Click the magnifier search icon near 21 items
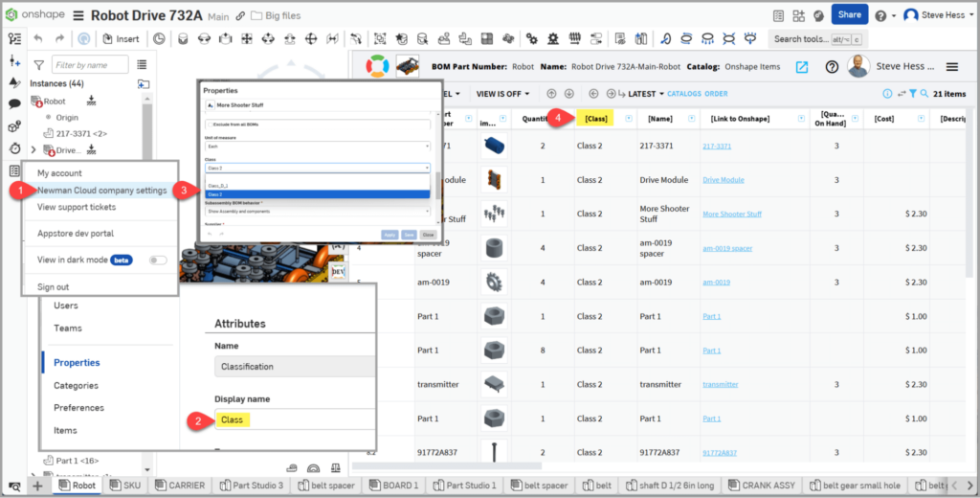The height and width of the screenshot is (498, 980). click(x=924, y=94)
